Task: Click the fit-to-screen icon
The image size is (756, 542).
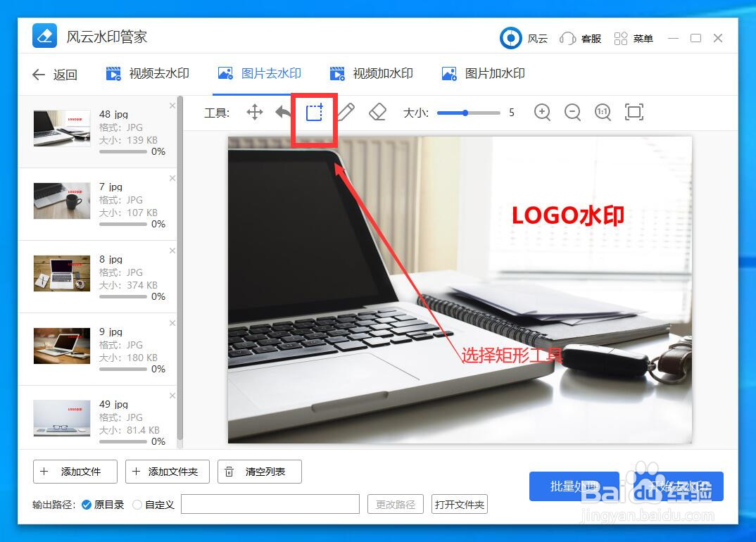Action: click(x=634, y=112)
